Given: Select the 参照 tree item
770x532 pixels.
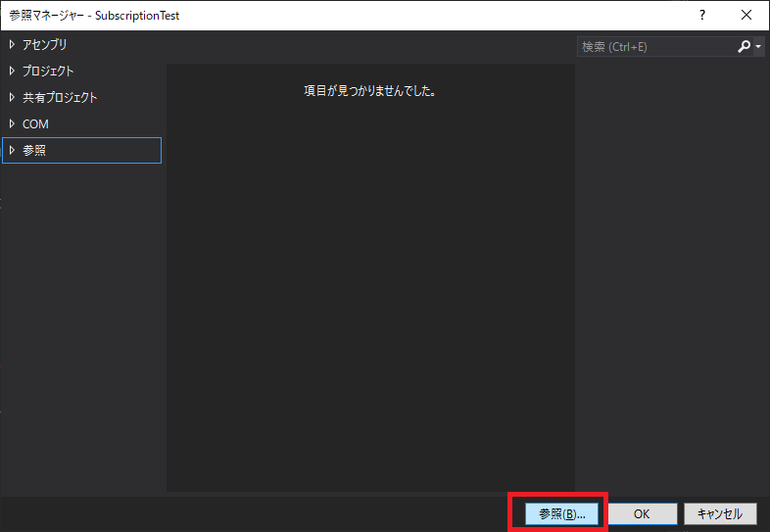Looking at the screenshot, I should 81,150.
